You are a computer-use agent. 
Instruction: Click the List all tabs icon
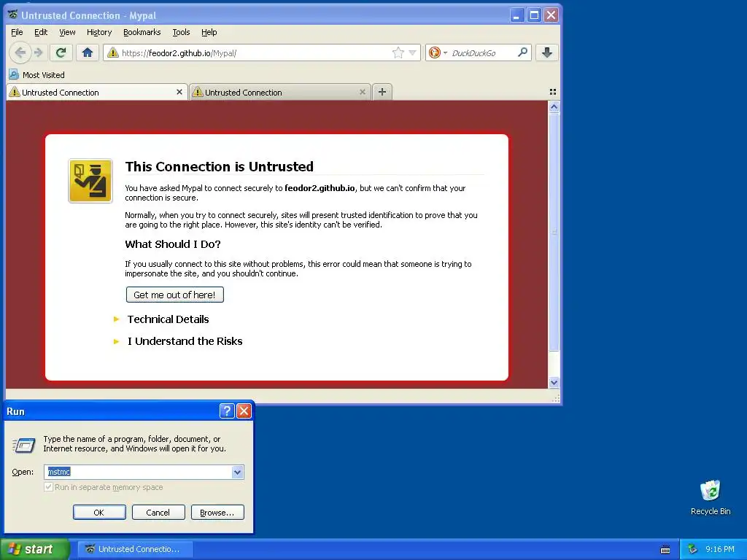(553, 92)
